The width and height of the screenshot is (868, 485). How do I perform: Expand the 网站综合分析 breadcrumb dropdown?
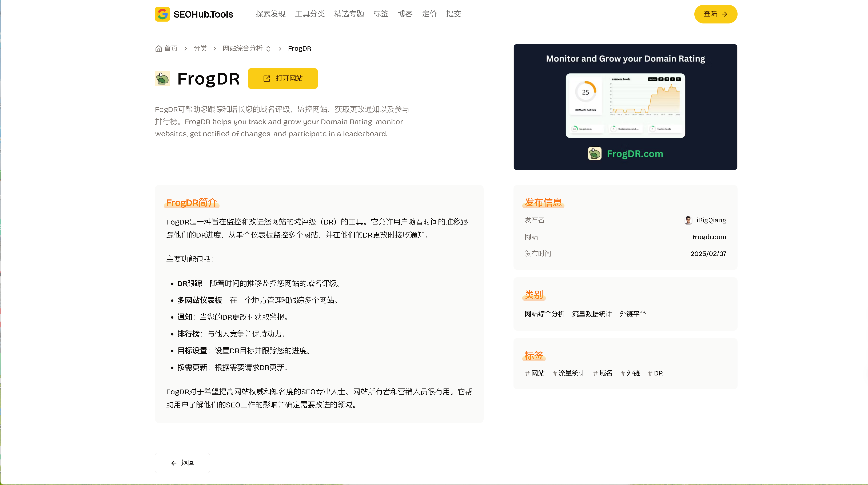(268, 49)
